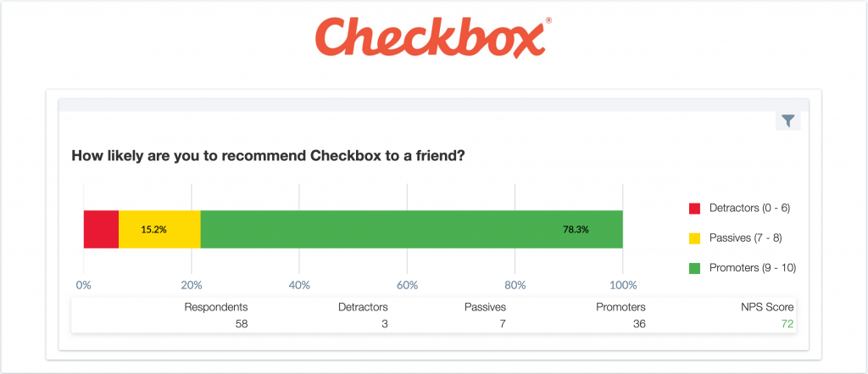The image size is (868, 374).
Task: Click the 100% axis label
Action: coord(623,286)
